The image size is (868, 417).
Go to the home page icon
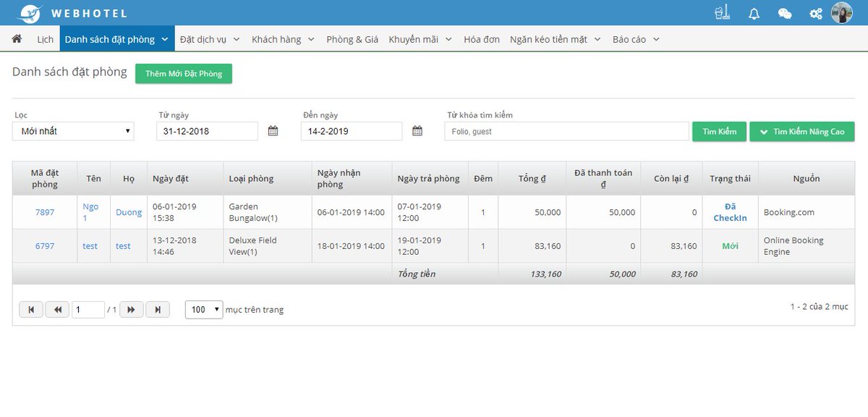(x=17, y=39)
